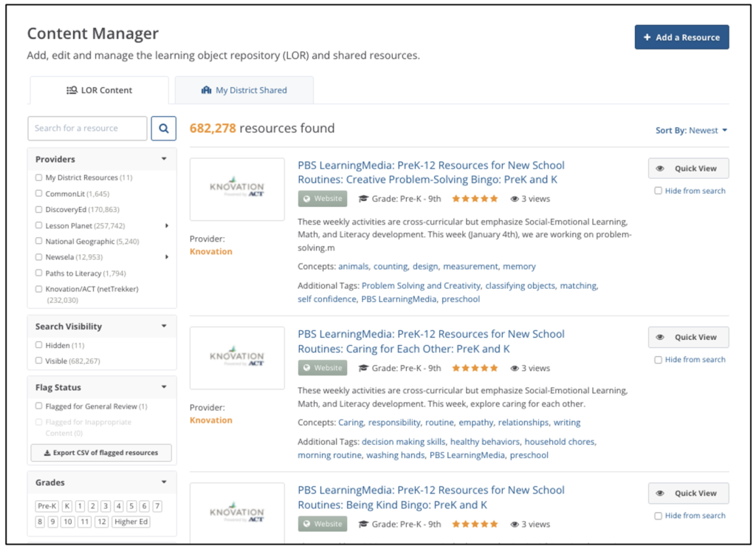Select Higher Ed grade filter
Image resolution: width=756 pixels, height=549 pixels.
pos(131,522)
